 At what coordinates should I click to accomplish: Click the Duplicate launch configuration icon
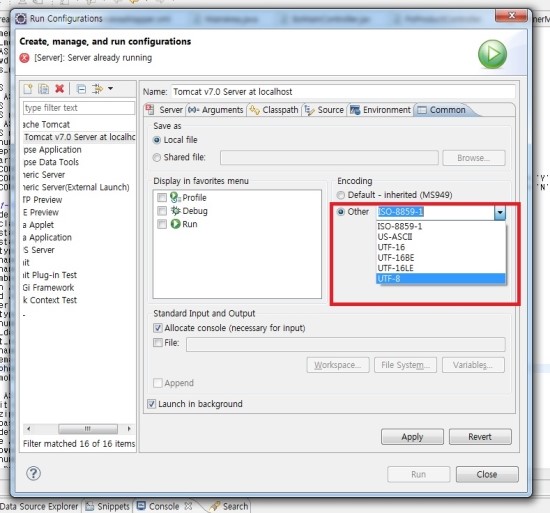click(43, 89)
